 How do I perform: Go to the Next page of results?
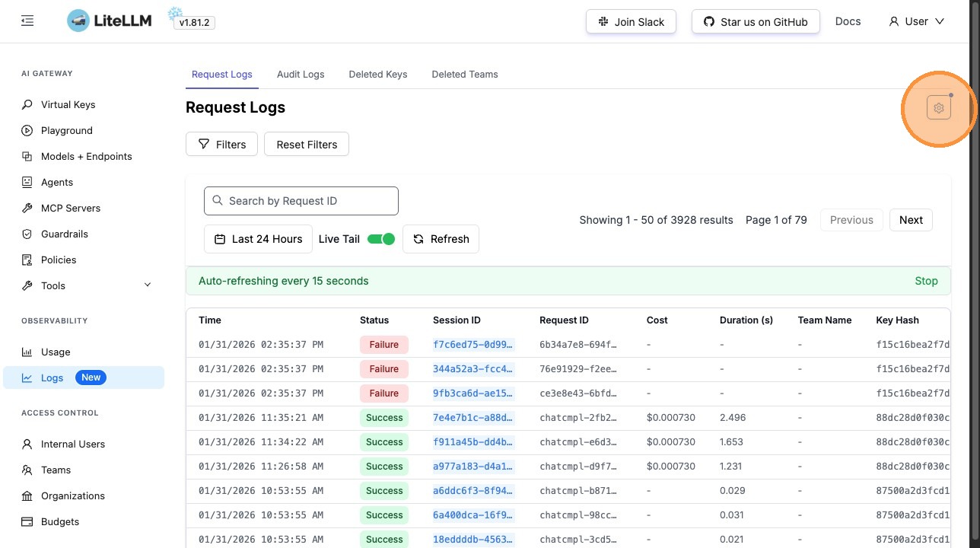[x=910, y=220]
